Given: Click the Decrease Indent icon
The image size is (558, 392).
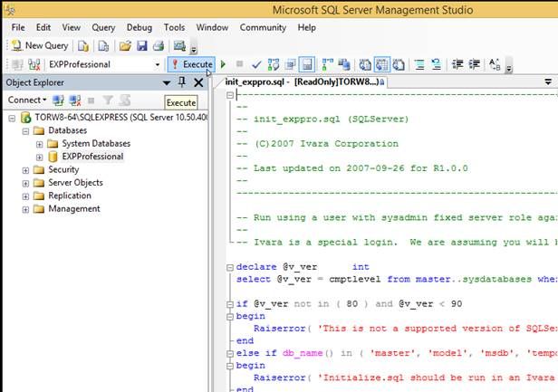Looking at the screenshot, I should tap(457, 64).
